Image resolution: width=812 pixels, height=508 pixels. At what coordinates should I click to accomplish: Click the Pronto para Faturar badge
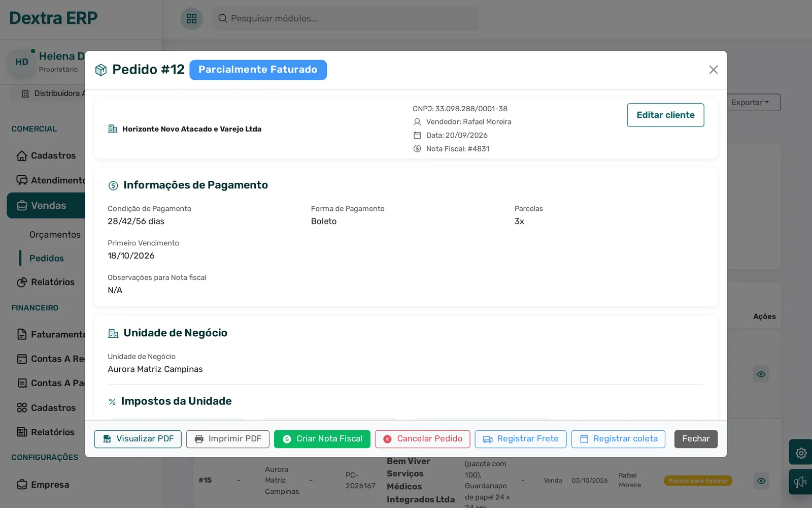click(698, 481)
